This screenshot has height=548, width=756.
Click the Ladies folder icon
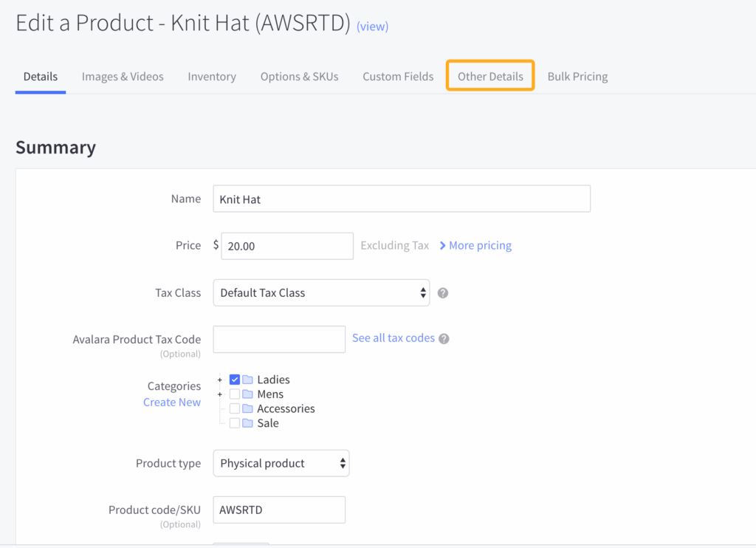247,380
